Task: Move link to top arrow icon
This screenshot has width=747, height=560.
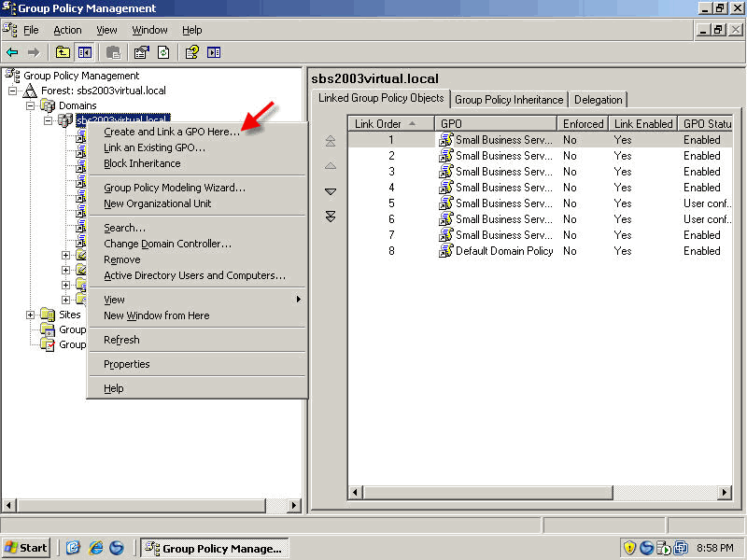Action: 331,141
